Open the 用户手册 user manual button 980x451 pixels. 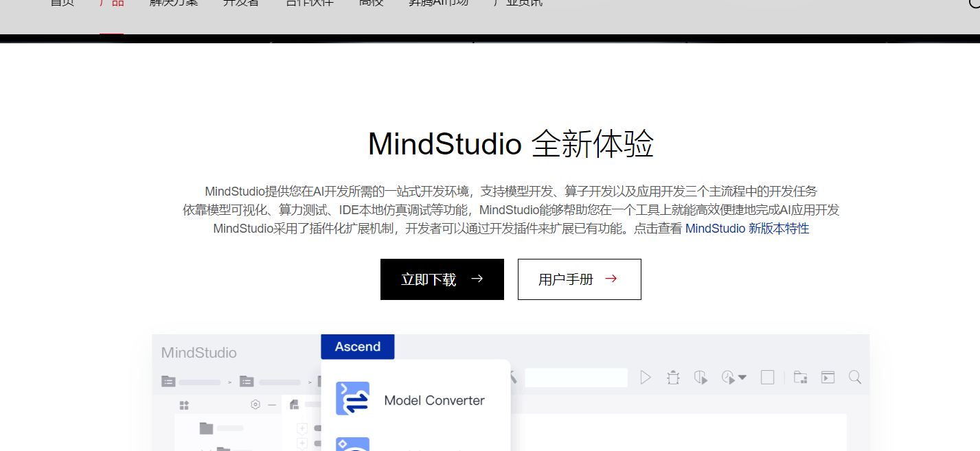click(x=580, y=279)
